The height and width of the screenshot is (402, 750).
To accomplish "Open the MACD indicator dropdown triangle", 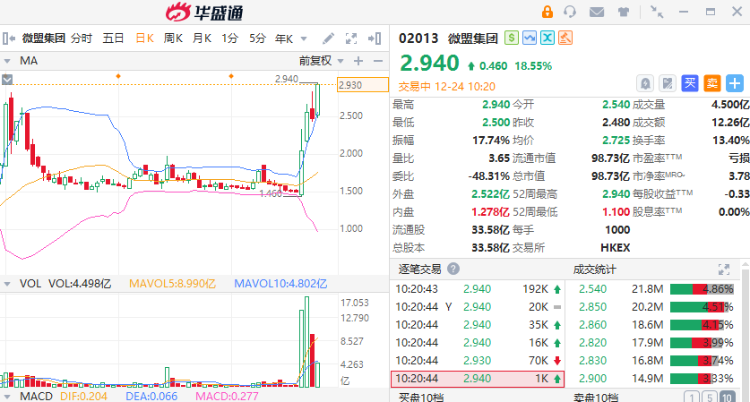I will [7, 397].
